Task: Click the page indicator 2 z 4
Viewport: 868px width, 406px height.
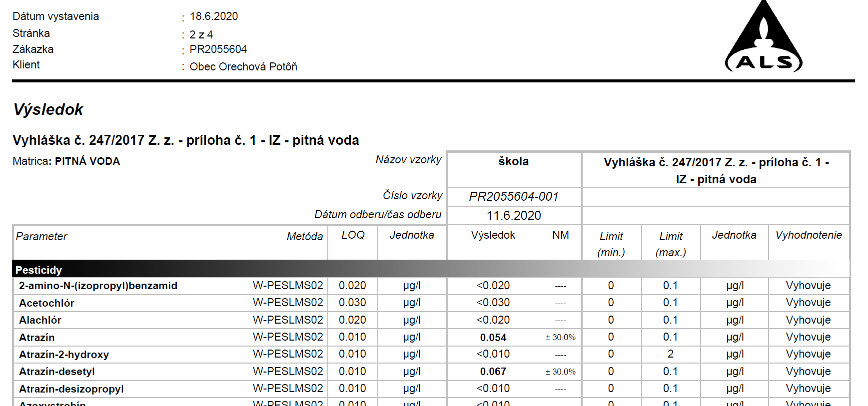Action: pyautogui.click(x=201, y=35)
